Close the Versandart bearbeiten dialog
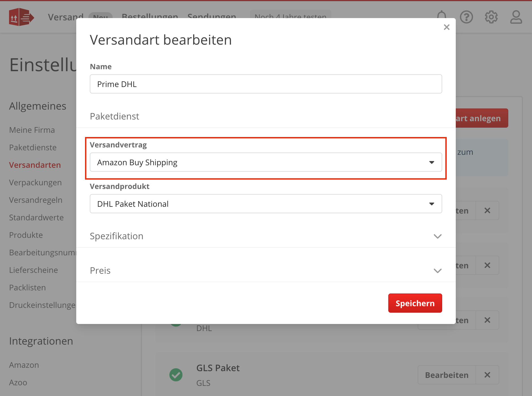Image resolution: width=532 pixels, height=396 pixels. tap(446, 27)
